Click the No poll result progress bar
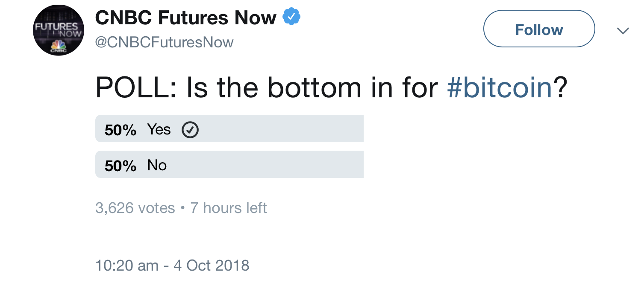 [229, 164]
